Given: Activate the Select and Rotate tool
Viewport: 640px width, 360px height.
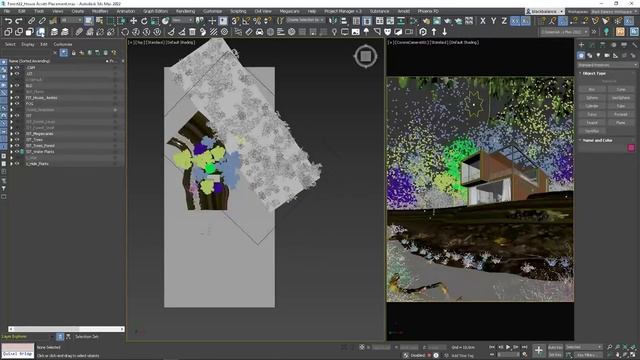Looking at the screenshot, I should click(x=144, y=20).
